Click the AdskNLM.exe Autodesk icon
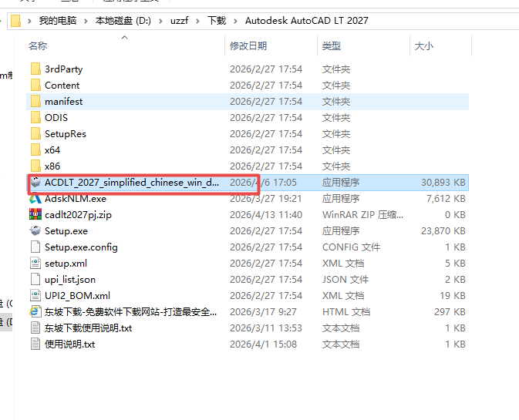The width and height of the screenshot is (519, 420). 35,198
